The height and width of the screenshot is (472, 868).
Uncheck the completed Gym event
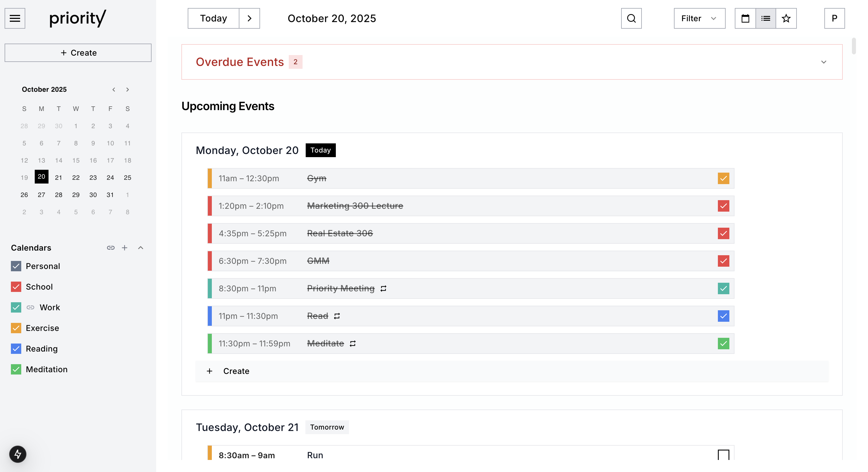tap(723, 178)
